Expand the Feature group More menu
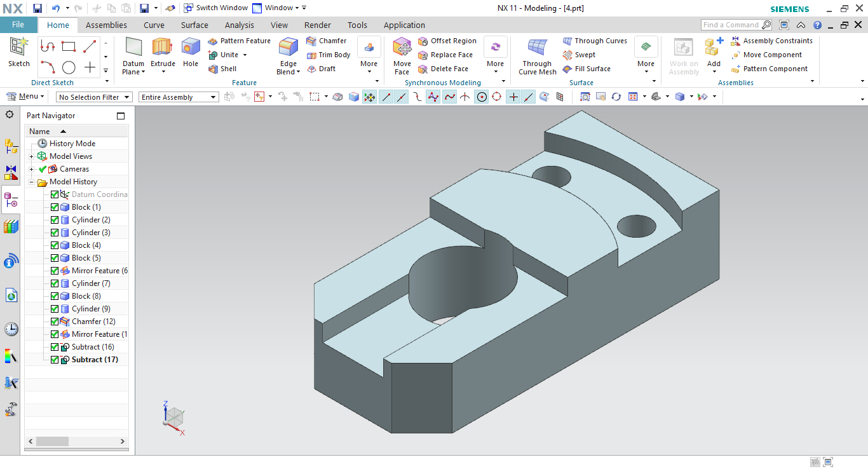Screen dimensions: 868x469 (369, 56)
